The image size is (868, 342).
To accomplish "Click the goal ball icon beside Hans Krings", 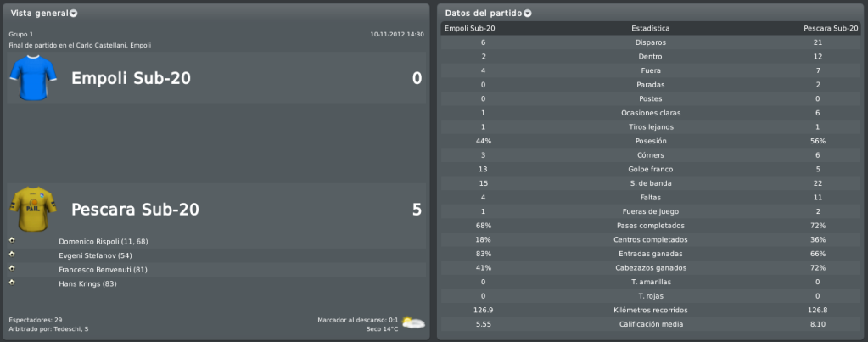I will pyautogui.click(x=12, y=283).
